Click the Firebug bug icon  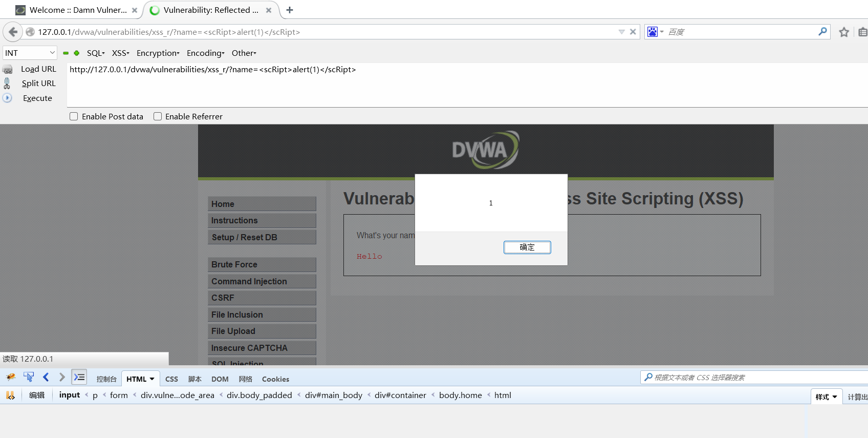pyautogui.click(x=11, y=378)
